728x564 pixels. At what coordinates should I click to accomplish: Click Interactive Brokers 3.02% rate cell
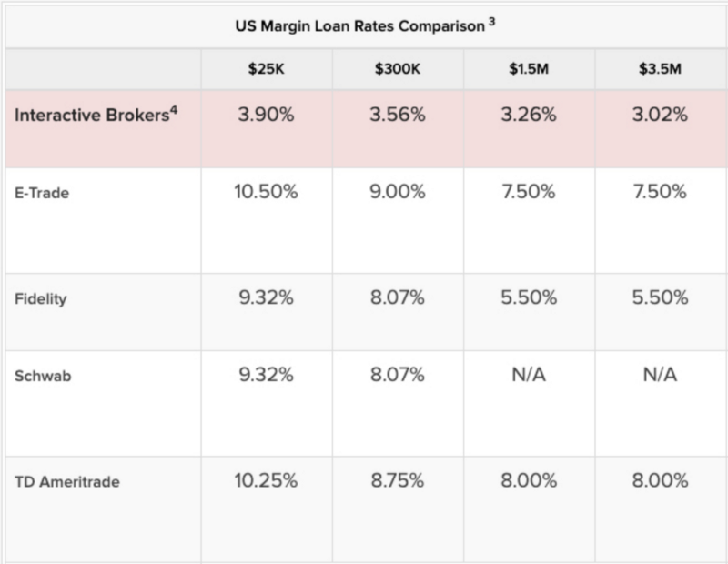(x=660, y=116)
